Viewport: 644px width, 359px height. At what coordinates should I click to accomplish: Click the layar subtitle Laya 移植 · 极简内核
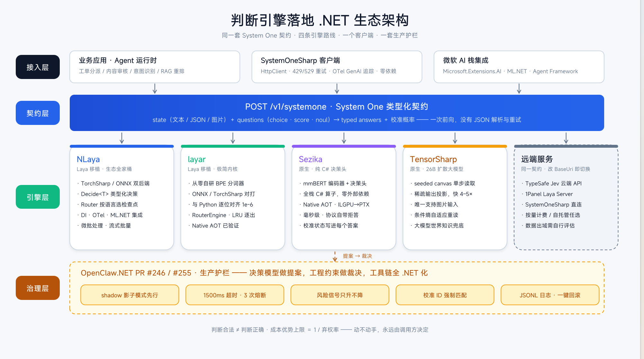(x=213, y=169)
